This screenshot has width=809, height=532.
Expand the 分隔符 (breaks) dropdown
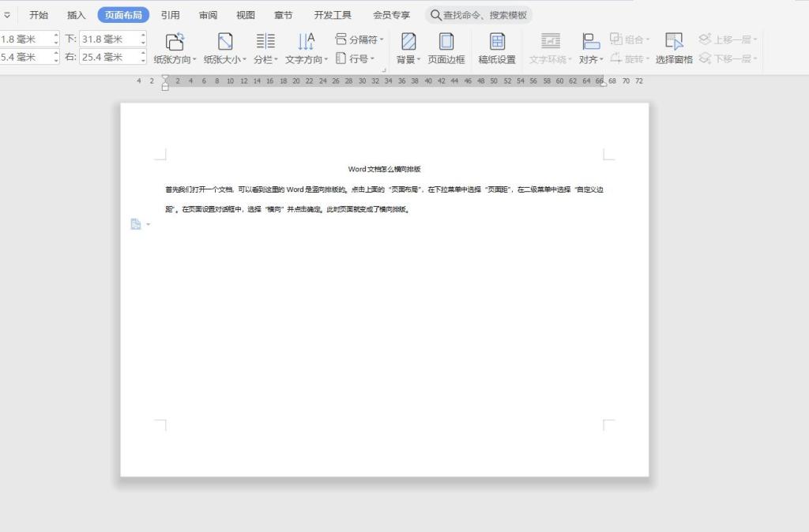[x=360, y=39]
